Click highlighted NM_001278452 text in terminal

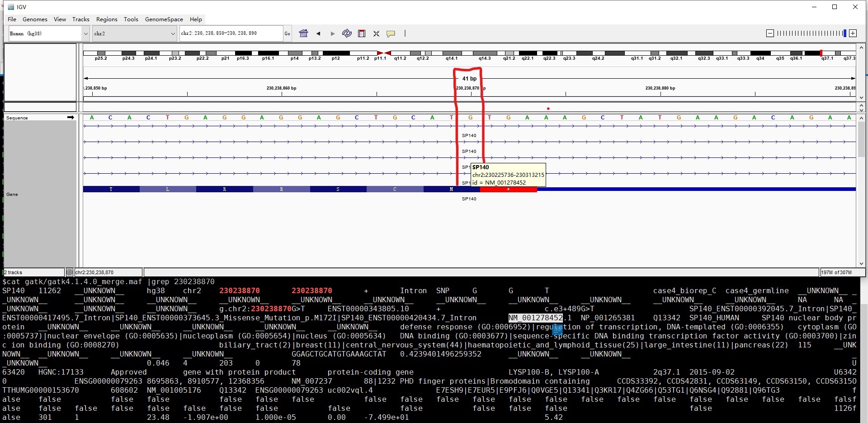point(535,318)
